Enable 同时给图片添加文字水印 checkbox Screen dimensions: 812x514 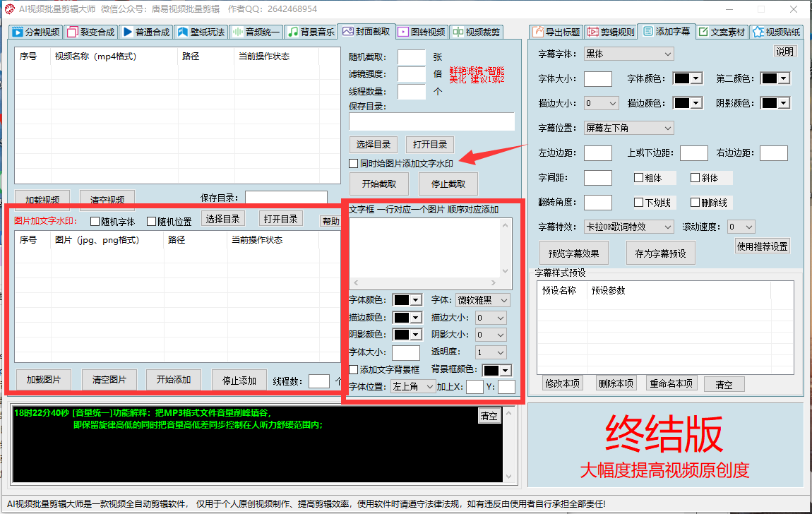353,164
